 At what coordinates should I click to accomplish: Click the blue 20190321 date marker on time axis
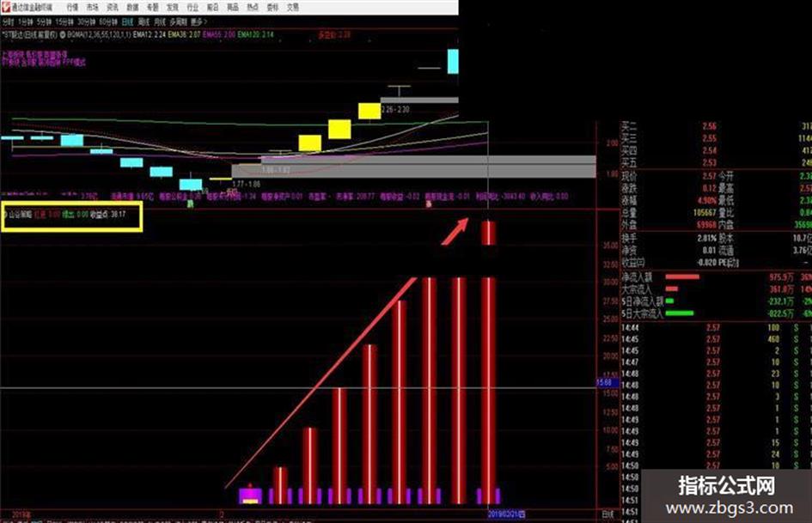[507, 514]
